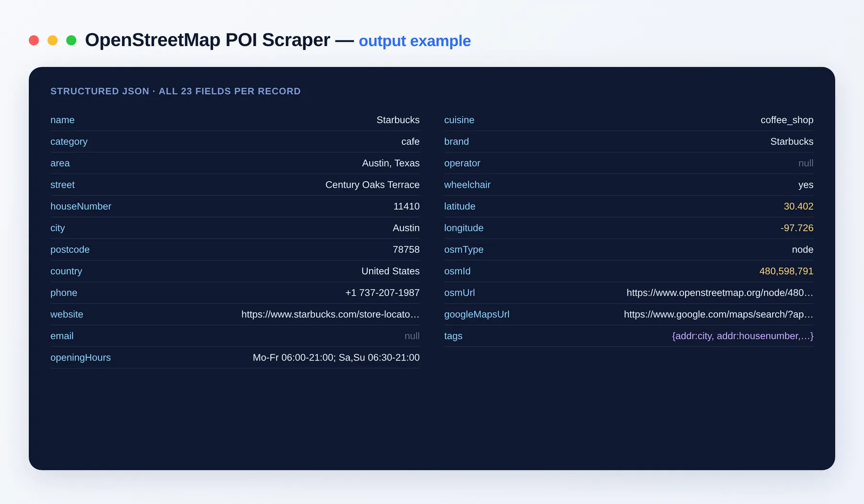Select the value 'Austin, Texas'
The height and width of the screenshot is (504, 864).
(x=391, y=163)
